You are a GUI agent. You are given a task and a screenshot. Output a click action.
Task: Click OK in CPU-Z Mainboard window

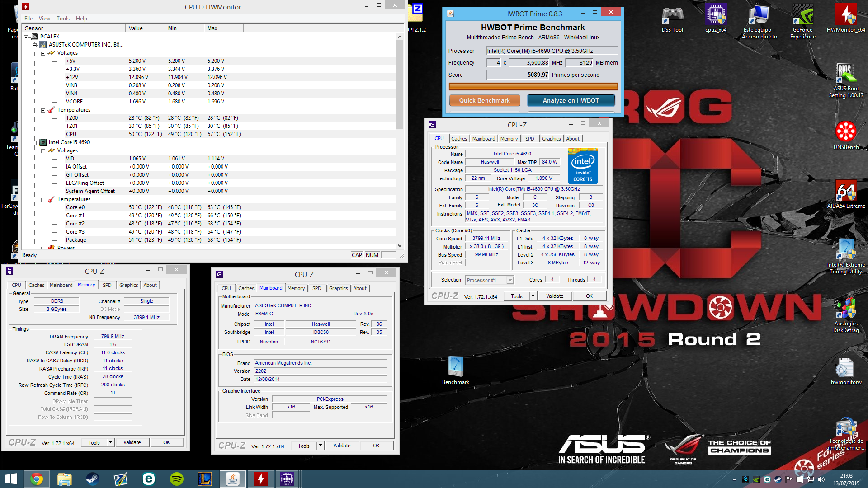(x=376, y=446)
